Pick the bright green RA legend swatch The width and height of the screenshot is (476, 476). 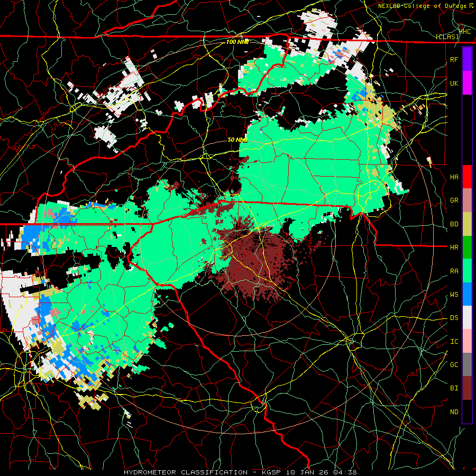(467, 271)
